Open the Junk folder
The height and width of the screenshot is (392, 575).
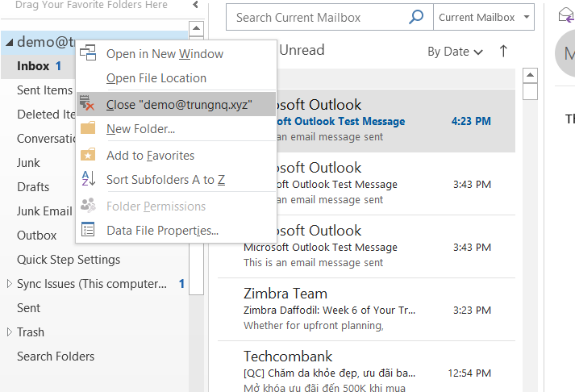point(28,163)
